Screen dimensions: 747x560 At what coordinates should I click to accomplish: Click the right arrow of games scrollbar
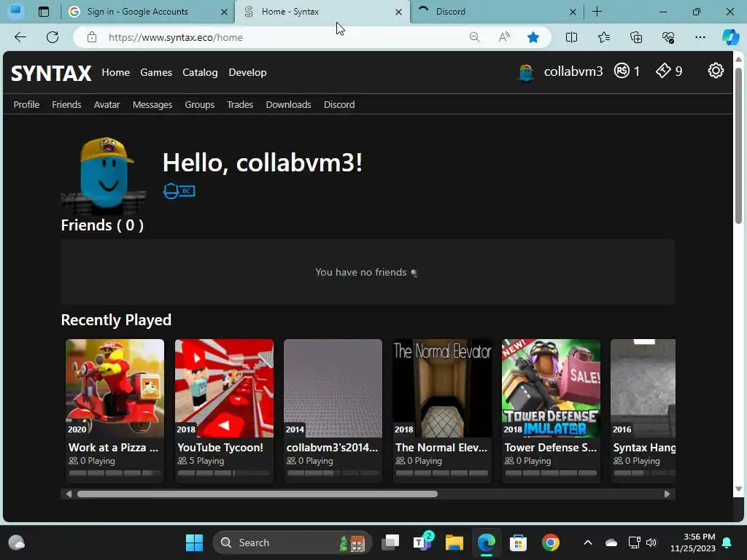point(667,494)
